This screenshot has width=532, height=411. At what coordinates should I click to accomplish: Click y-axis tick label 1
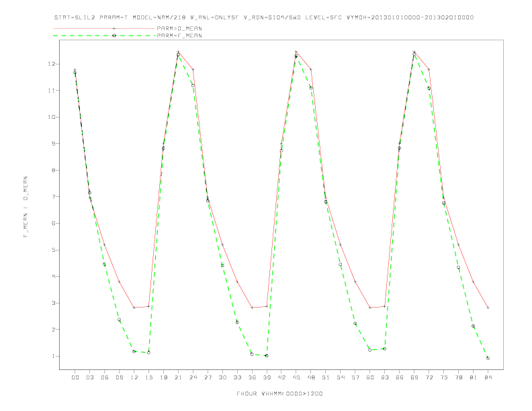coord(53,356)
